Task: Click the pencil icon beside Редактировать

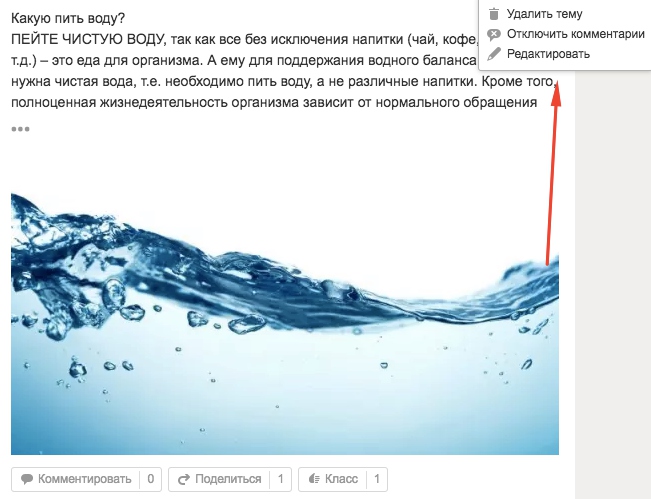Action: (x=494, y=54)
